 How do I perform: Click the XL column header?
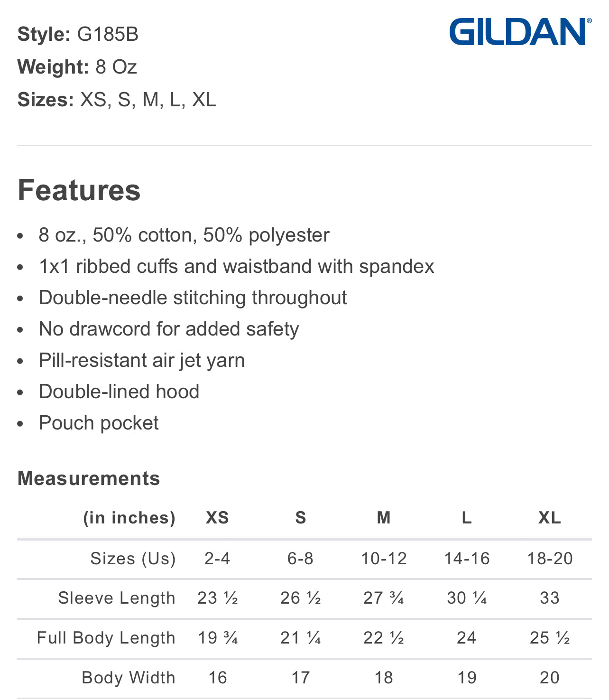[x=549, y=518]
